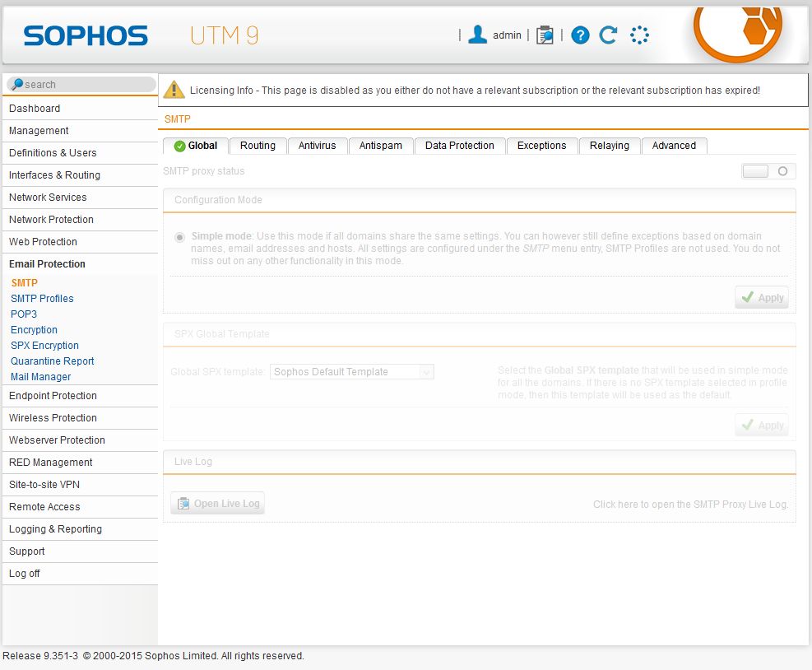Expand Web Protection menu
Viewport: 812px width, 670px height.
(x=80, y=242)
